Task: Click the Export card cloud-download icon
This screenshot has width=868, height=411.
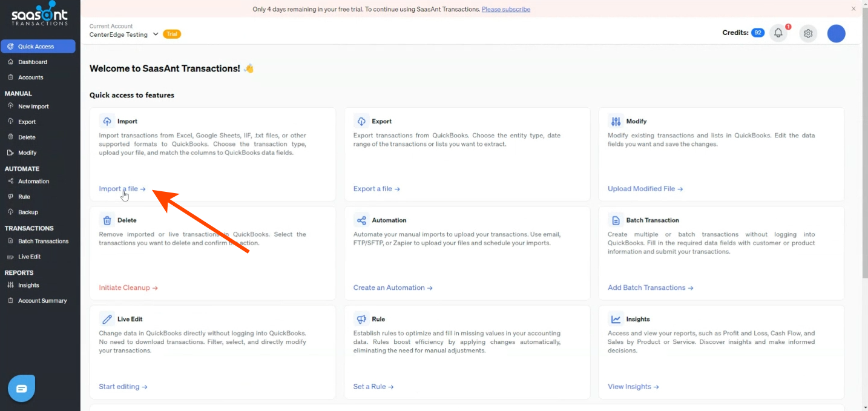Action: click(361, 121)
